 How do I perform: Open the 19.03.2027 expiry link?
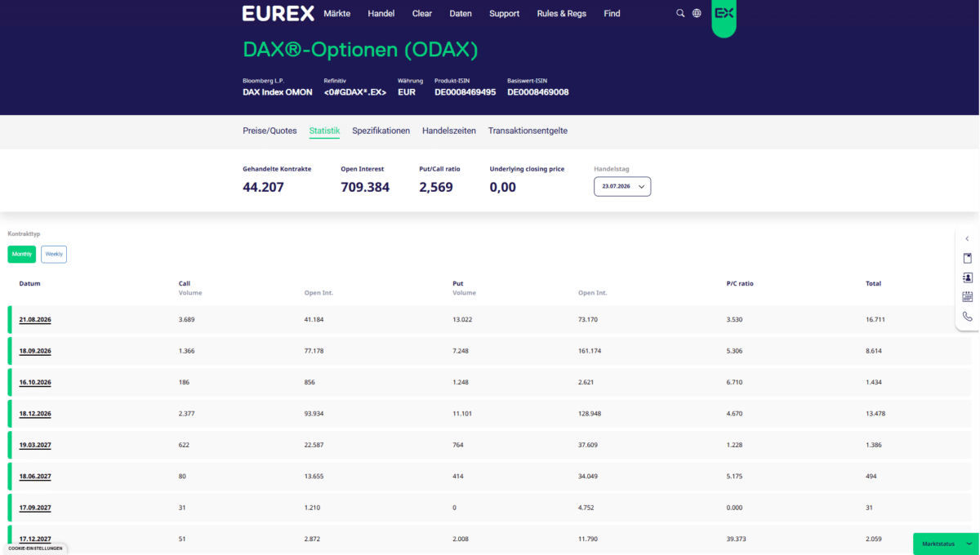point(35,445)
